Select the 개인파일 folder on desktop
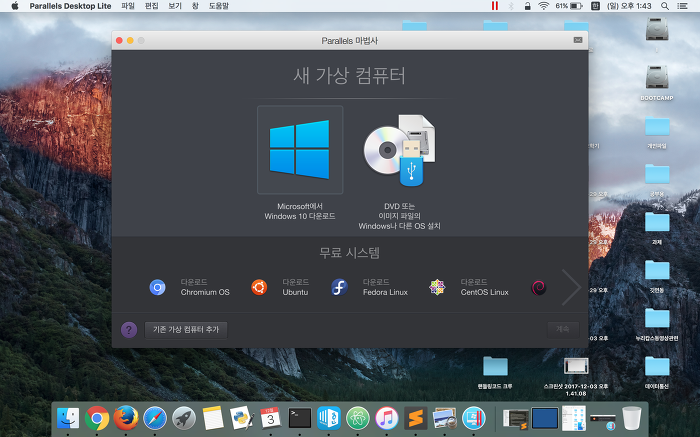This screenshot has width=700, height=437. tap(657, 132)
